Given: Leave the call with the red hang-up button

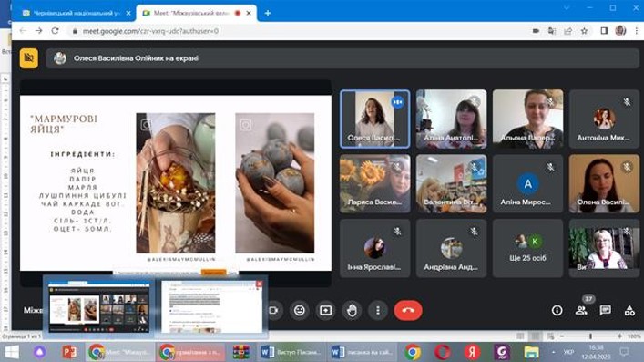Looking at the screenshot, I should (408, 310).
